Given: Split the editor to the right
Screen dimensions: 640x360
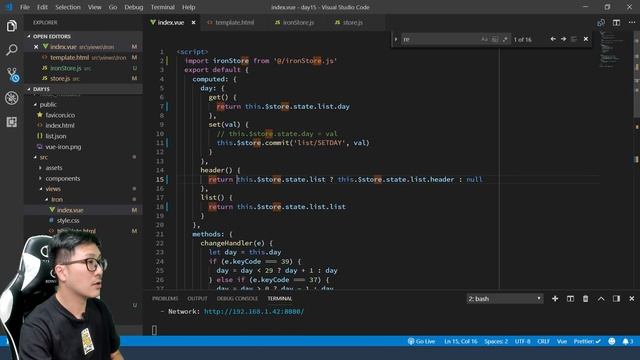Looking at the screenshot, I should click(x=616, y=23).
